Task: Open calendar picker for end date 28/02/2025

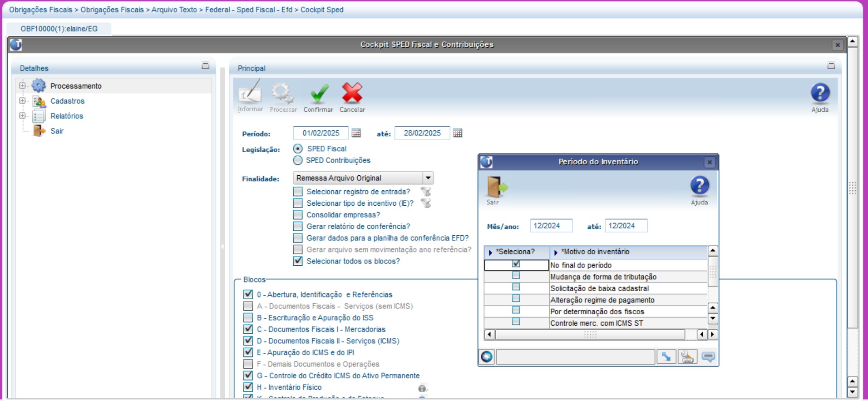Action: coord(458,133)
